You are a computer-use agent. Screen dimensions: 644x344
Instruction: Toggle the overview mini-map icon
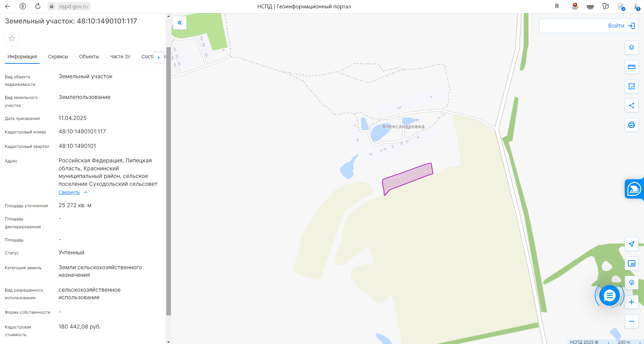631,263
